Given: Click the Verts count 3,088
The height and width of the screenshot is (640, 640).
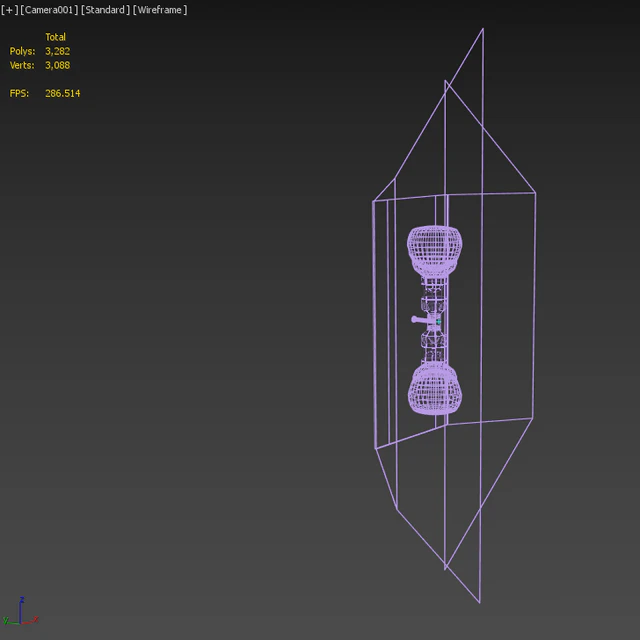Looking at the screenshot, I should point(58,65).
